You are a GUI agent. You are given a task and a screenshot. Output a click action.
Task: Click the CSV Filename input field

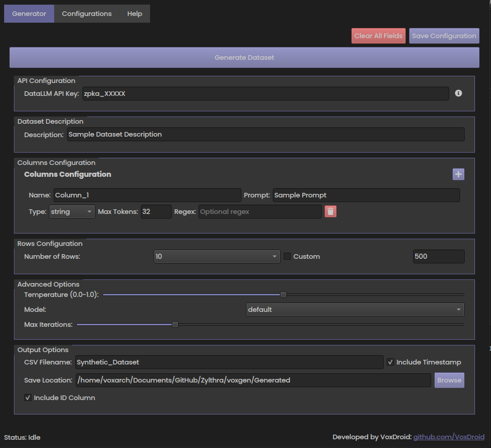pos(229,362)
